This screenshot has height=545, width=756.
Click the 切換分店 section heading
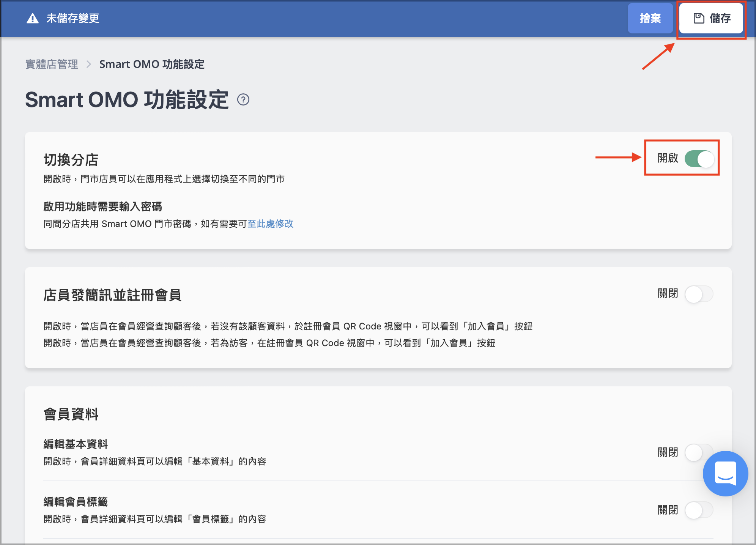71,160
